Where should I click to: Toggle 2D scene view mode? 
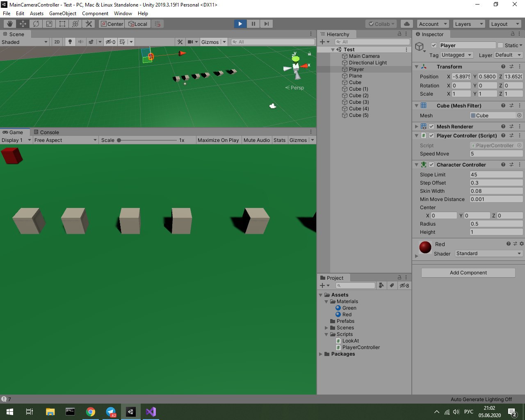tap(57, 42)
